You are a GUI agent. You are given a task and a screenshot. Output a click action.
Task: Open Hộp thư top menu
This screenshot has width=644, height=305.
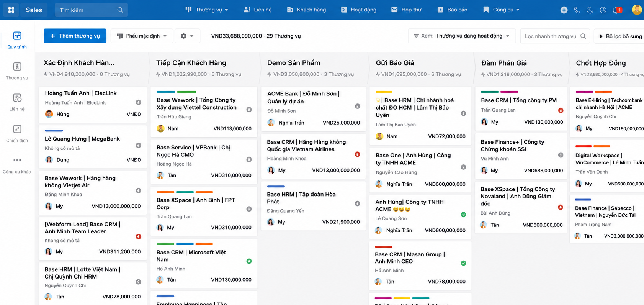coord(406,10)
